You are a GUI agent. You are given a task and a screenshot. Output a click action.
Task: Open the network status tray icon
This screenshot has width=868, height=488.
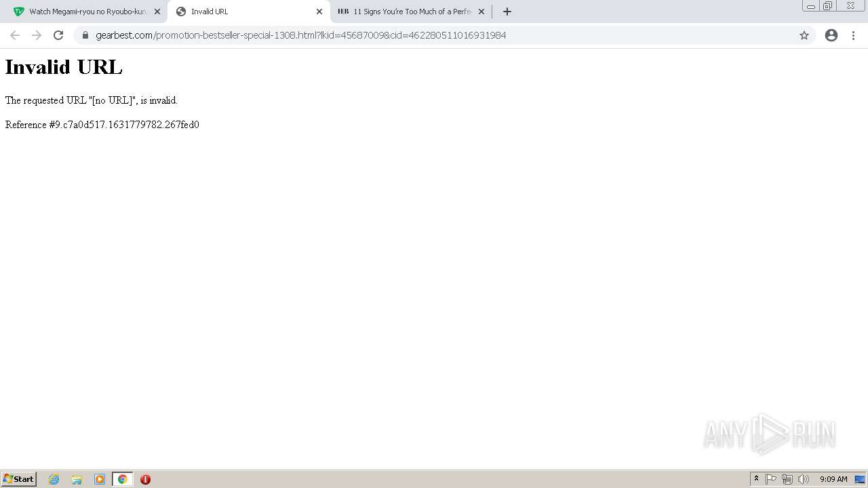click(787, 479)
